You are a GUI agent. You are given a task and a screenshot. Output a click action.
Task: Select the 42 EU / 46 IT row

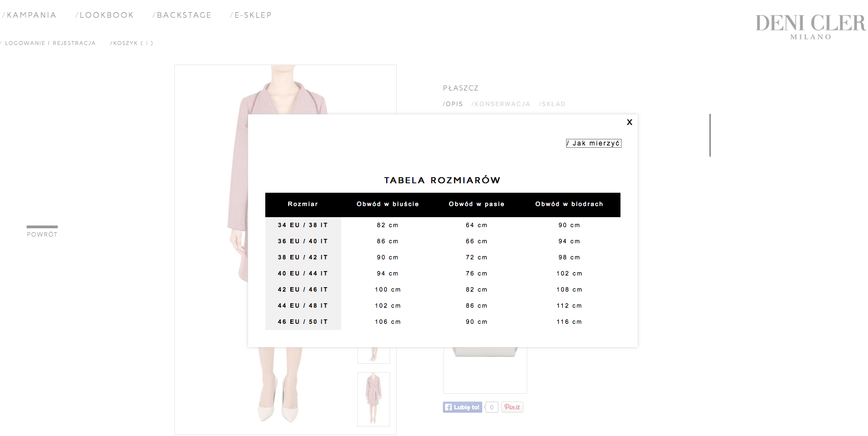[443, 289]
